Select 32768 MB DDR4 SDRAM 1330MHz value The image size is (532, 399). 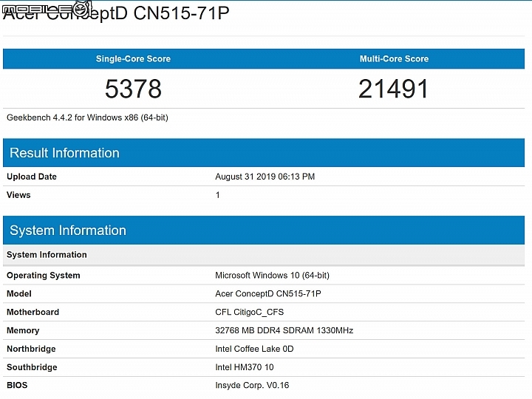point(284,330)
